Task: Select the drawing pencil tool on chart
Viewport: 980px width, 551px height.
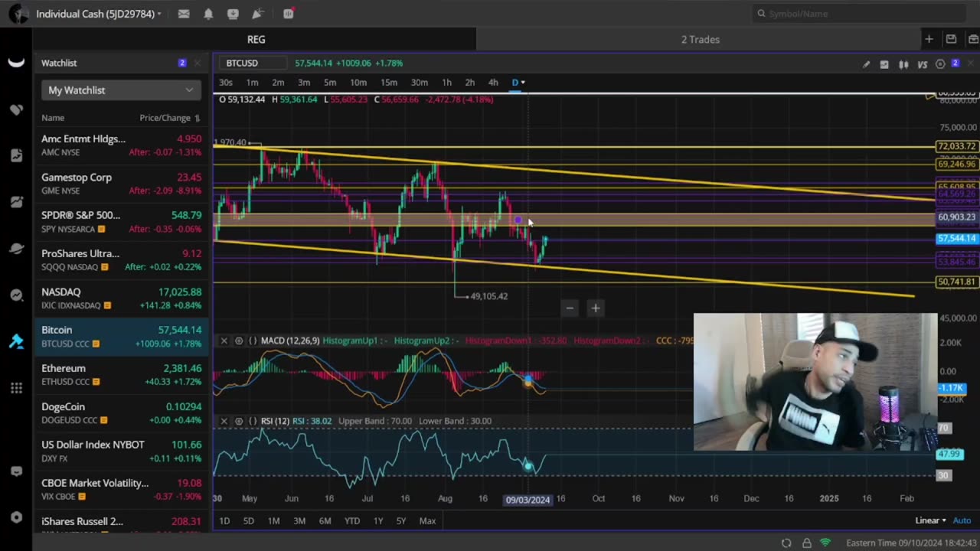Action: pos(866,64)
